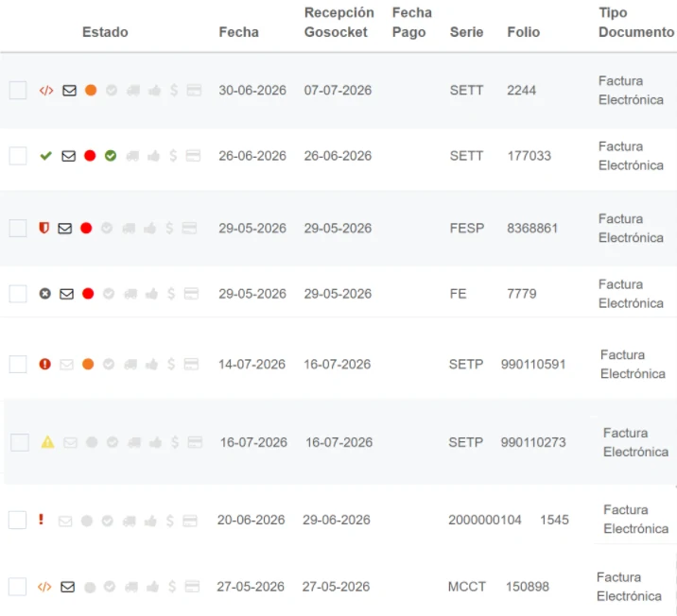Viewport: 677px width, 616px height.
Task: Click the XML code icon in folio 2244 row
Action: tap(46, 91)
